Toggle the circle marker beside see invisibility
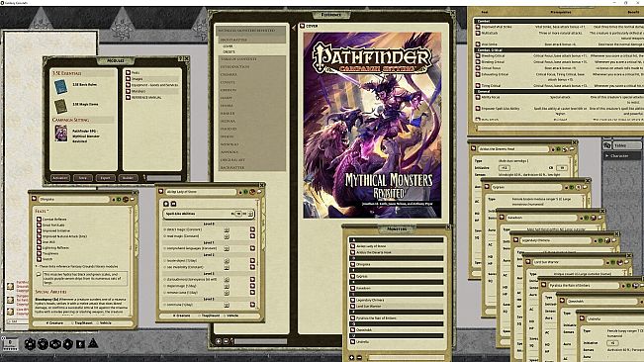This screenshot has height=362, width=644. pyautogui.click(x=165, y=267)
